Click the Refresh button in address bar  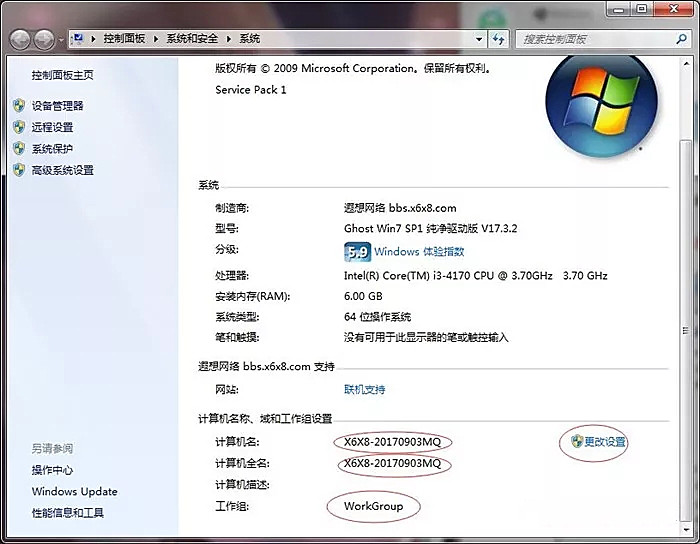[x=498, y=39]
